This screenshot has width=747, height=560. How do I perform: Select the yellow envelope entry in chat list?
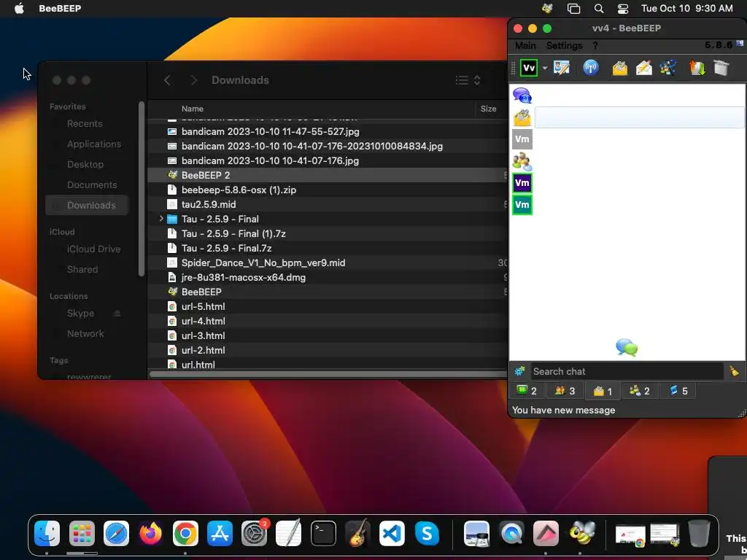[522, 117]
